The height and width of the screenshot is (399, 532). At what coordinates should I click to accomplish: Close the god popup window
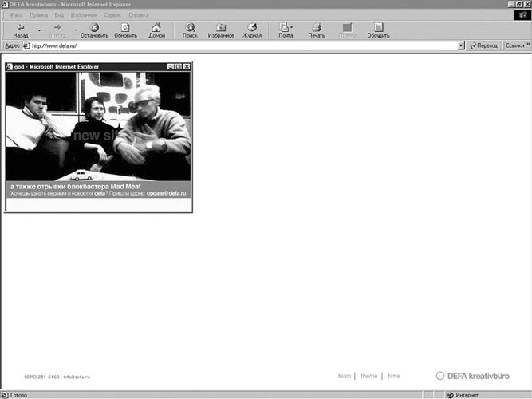tap(187, 67)
